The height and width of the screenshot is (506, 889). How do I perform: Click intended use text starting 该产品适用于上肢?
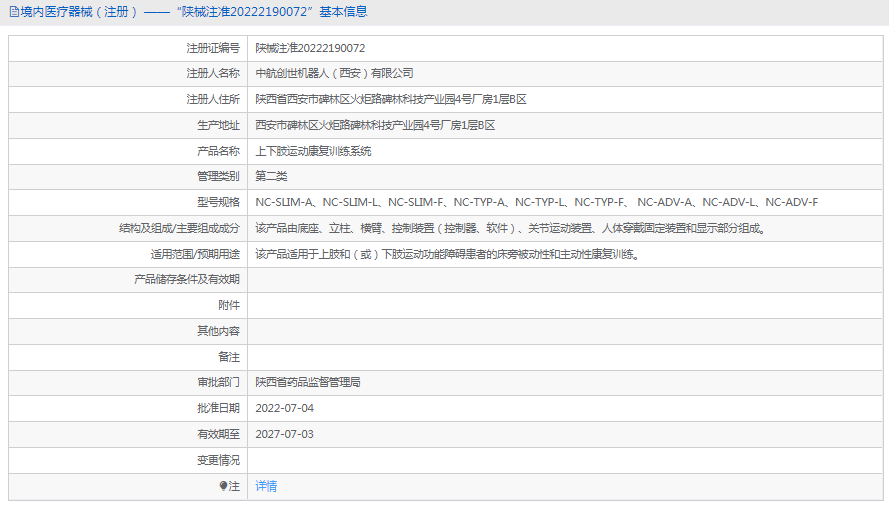coord(447,254)
